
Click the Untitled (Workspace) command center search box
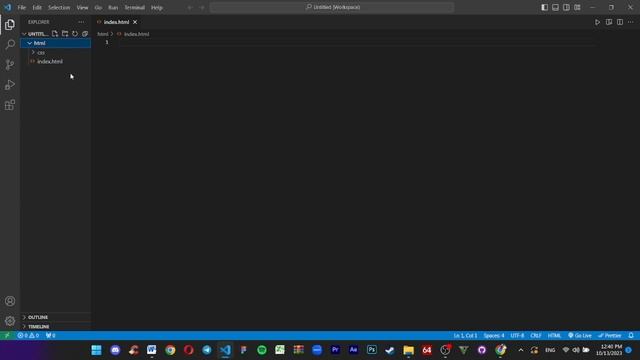pos(332,7)
